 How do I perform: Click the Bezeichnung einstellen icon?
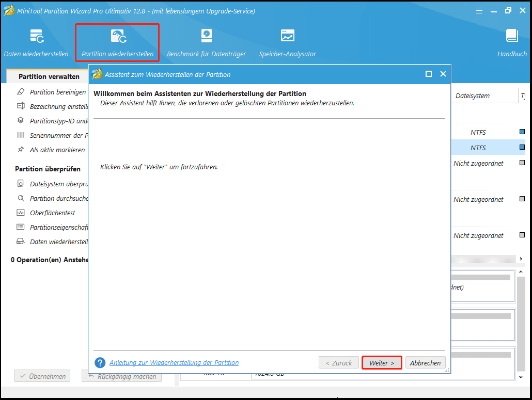(21, 106)
